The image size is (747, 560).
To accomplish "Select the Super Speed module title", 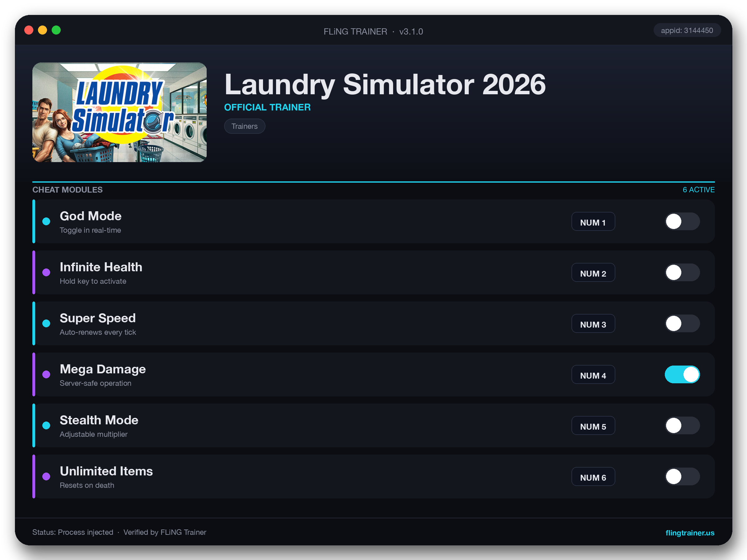I will [98, 318].
